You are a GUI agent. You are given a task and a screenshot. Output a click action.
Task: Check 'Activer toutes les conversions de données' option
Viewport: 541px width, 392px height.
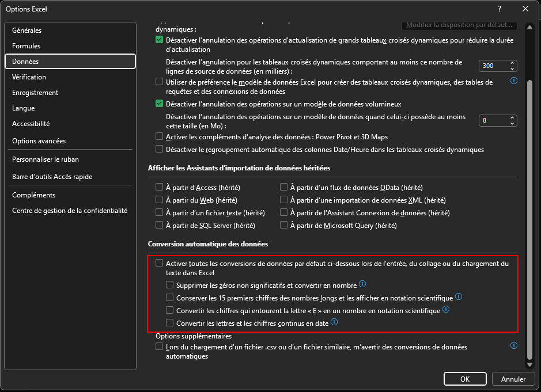point(160,263)
